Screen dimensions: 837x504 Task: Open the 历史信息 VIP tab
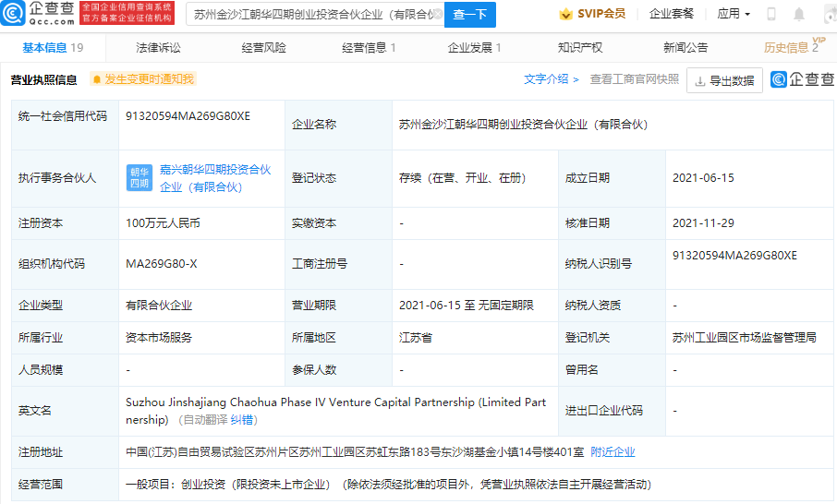click(793, 47)
